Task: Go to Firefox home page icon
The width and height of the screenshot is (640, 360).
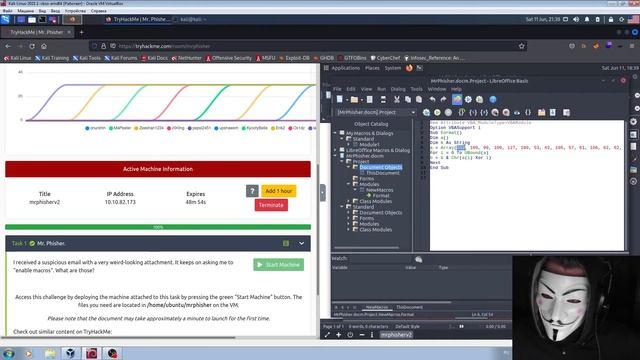Action: coord(44,46)
